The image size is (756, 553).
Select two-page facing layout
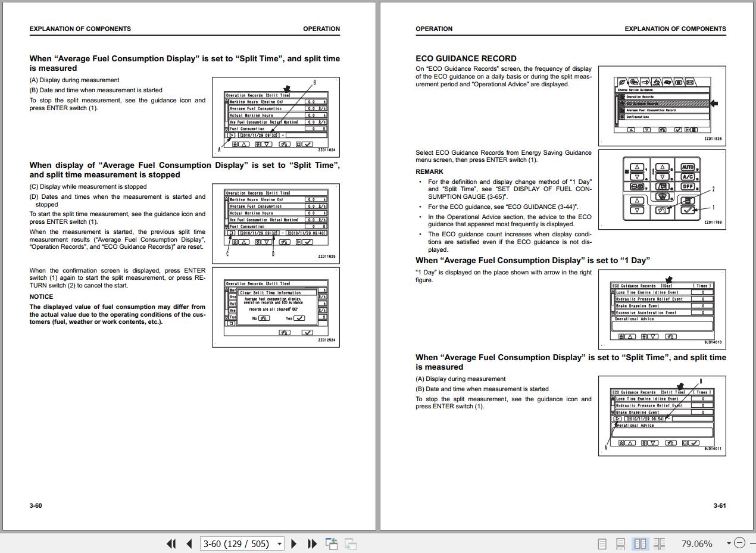(x=640, y=543)
